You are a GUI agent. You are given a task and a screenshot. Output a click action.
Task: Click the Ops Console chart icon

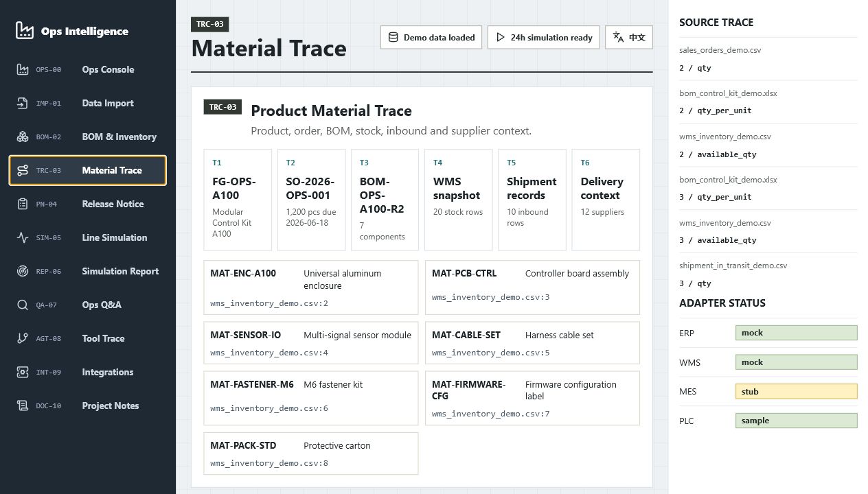(x=23, y=69)
